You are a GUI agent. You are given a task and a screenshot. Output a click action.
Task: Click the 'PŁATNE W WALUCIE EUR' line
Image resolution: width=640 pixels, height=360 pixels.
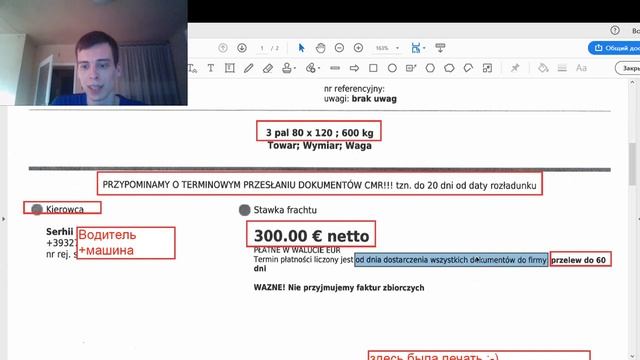297,250
